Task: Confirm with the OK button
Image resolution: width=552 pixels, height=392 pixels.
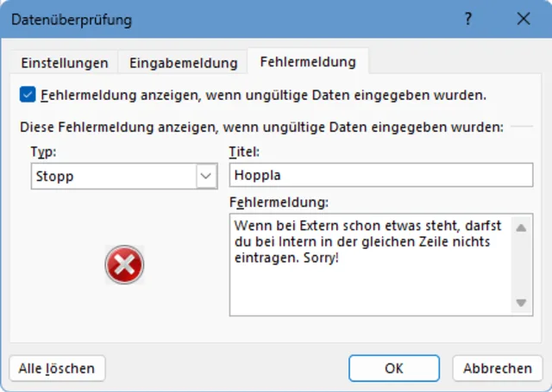Action: point(394,368)
